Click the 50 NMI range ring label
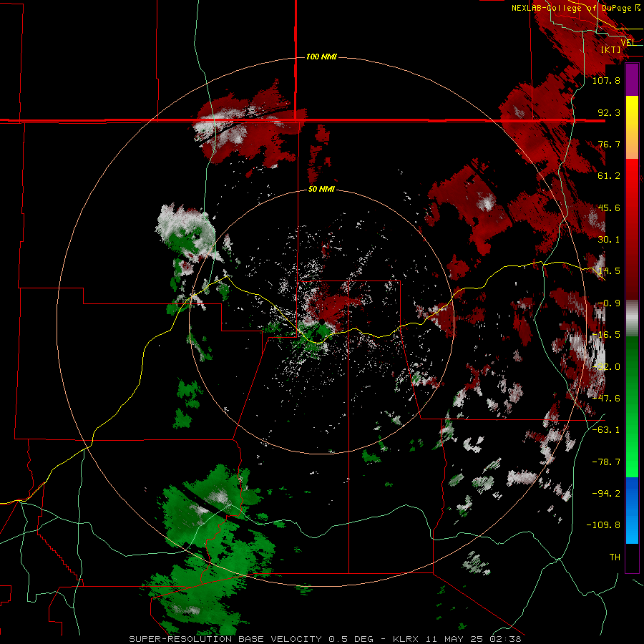The image size is (644, 644). tap(321, 190)
